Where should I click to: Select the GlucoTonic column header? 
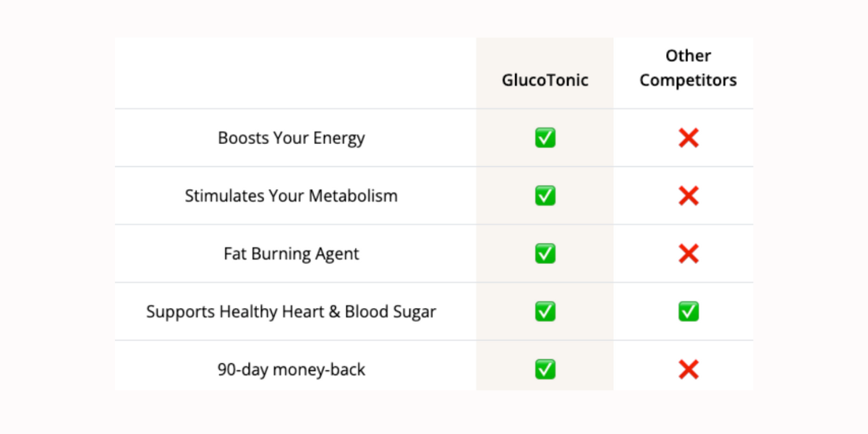click(x=545, y=80)
